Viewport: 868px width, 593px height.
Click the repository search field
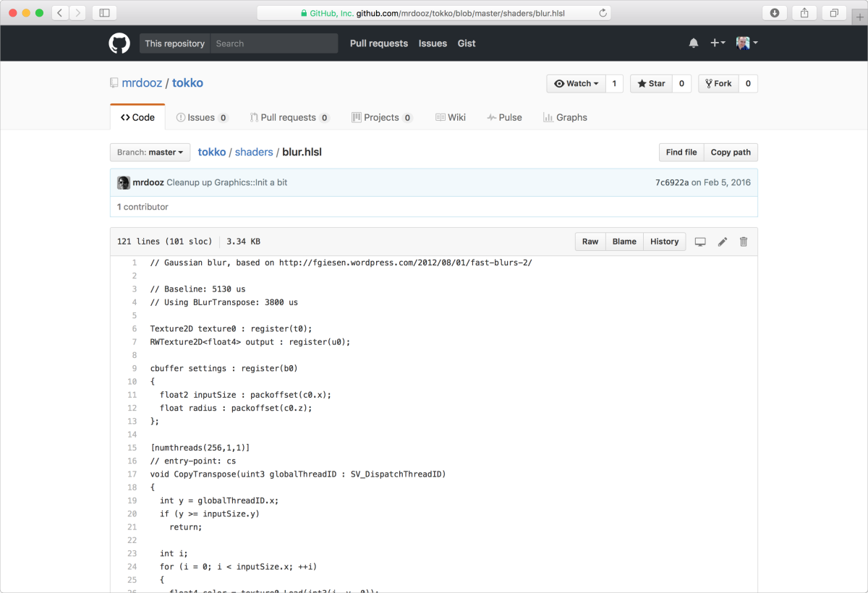click(x=273, y=43)
